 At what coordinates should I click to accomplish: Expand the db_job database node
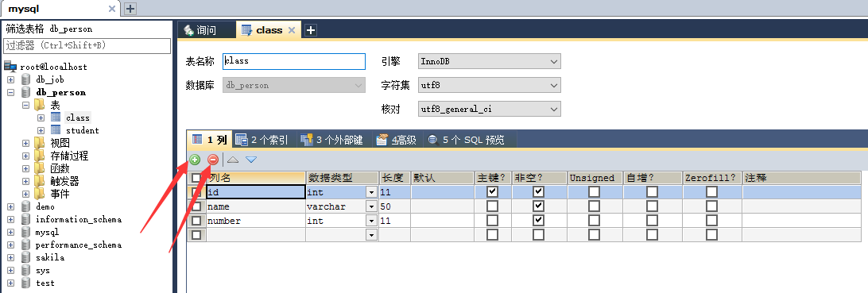pos(11,79)
